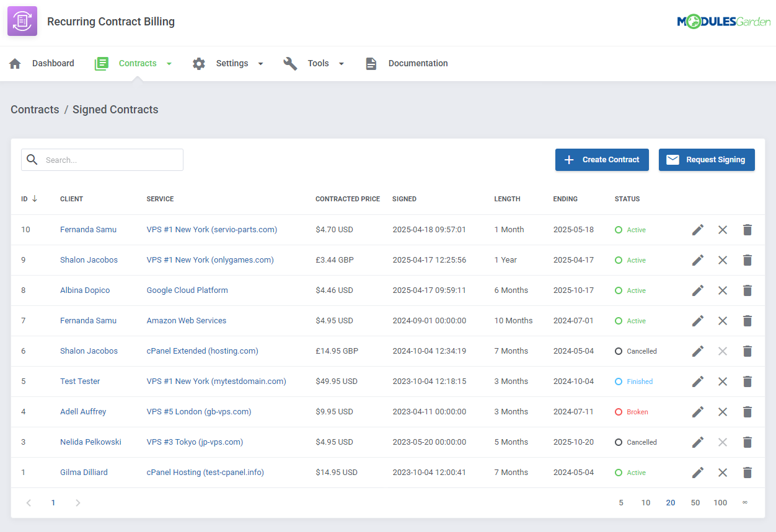Open client Albina Dopico link
Screen dimensions: 776x532
(85, 290)
